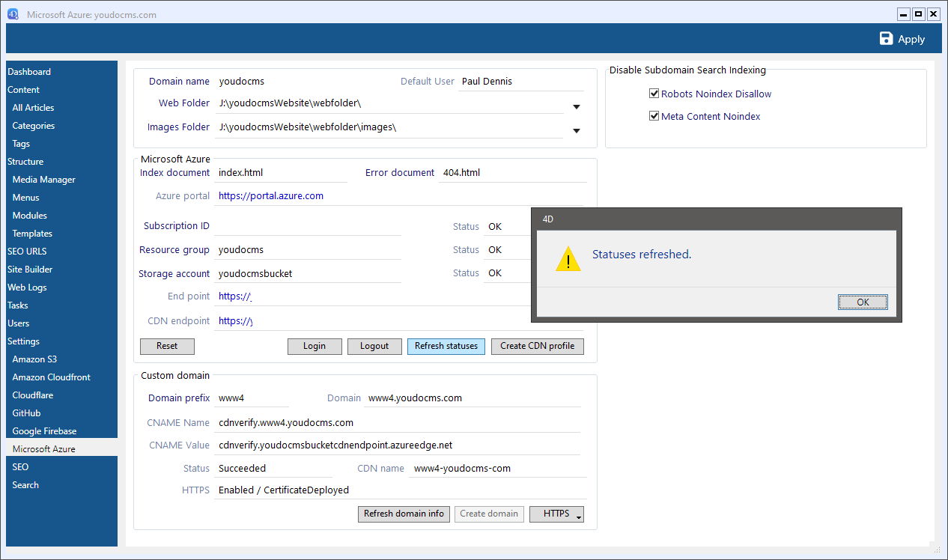948x560 pixels.
Task: Click the CDN name value
Action: coord(462,469)
